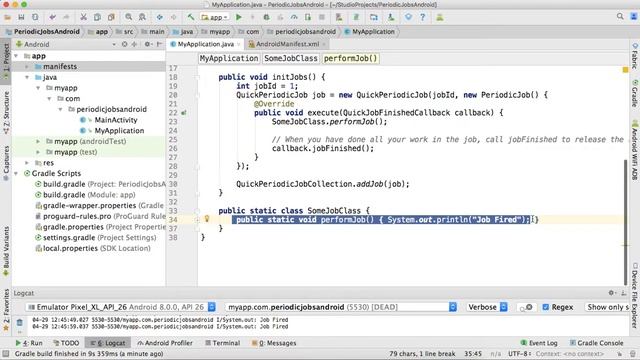Click the Profile app gauge icon
640x360 pixels.
click(x=294, y=17)
